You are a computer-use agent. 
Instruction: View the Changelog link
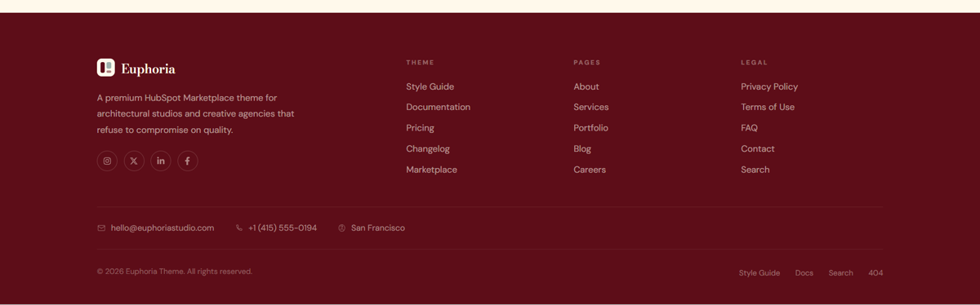tap(428, 148)
